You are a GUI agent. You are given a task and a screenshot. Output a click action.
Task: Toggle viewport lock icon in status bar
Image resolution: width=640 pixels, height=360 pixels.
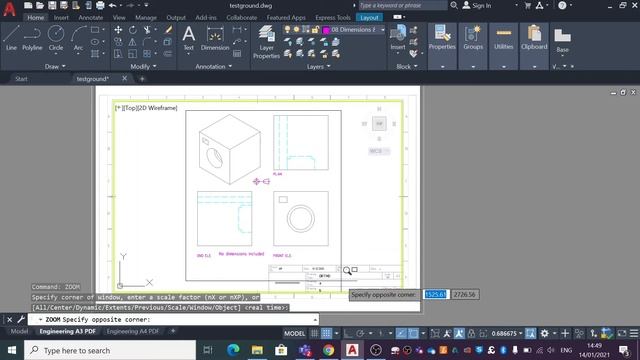point(471,333)
